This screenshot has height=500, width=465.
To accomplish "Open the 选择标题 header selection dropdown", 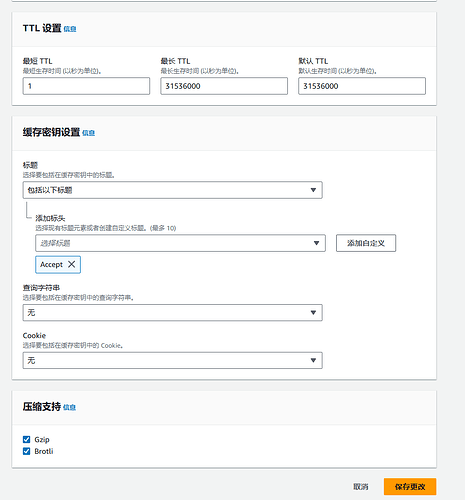I will (x=180, y=243).
